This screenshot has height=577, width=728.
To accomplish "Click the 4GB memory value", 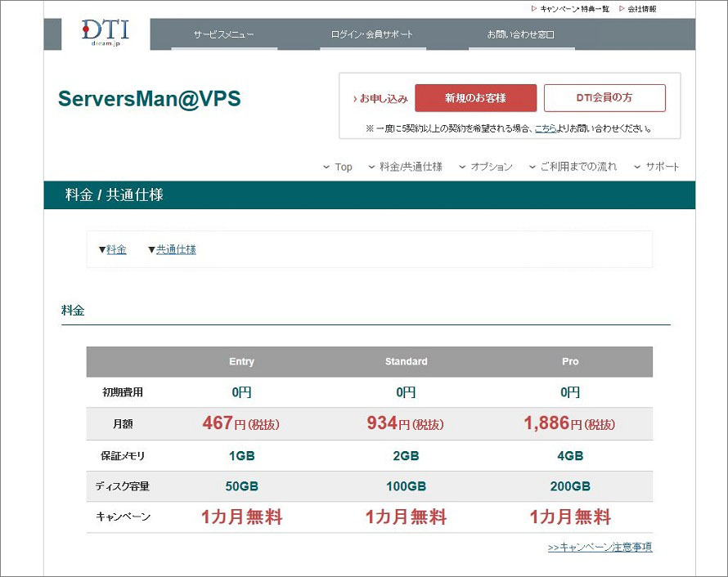I will 570,456.
